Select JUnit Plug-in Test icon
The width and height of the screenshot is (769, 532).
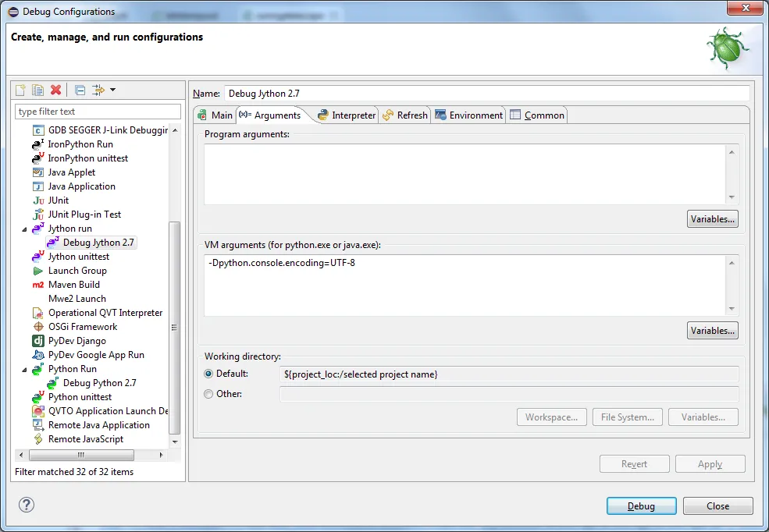pyautogui.click(x=37, y=215)
